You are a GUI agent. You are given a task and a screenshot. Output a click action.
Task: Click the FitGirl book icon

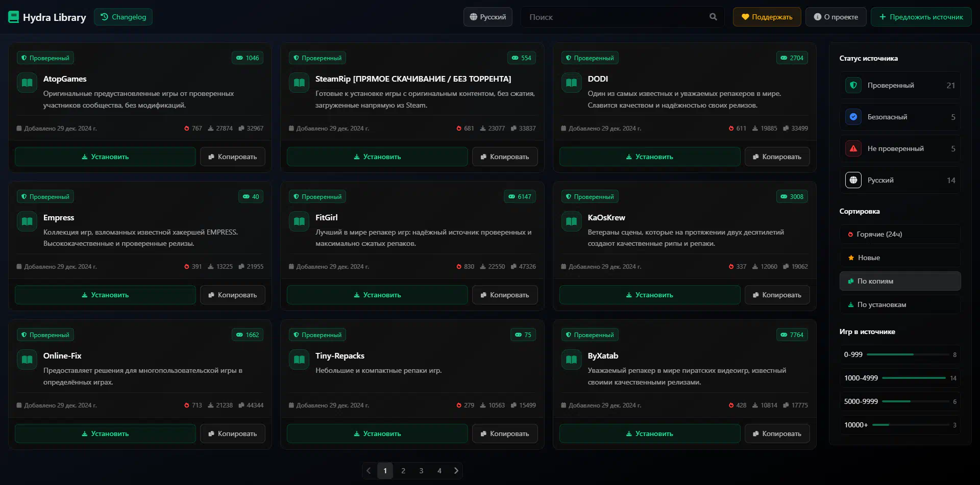tap(299, 221)
